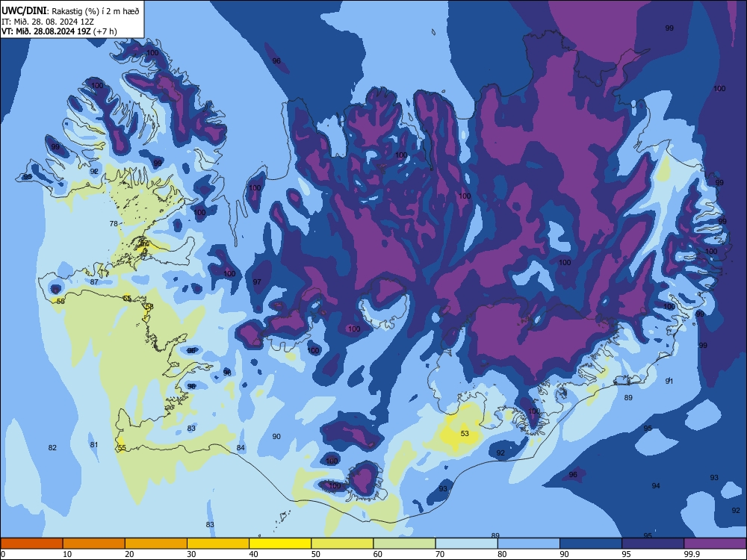Click the 78 humidity value on the map
This screenshot has height=560, width=747.
[x=114, y=224]
